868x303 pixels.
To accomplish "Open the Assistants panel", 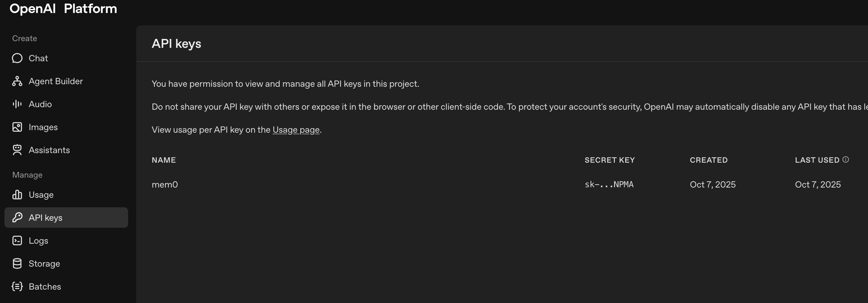I will (17, 150).
